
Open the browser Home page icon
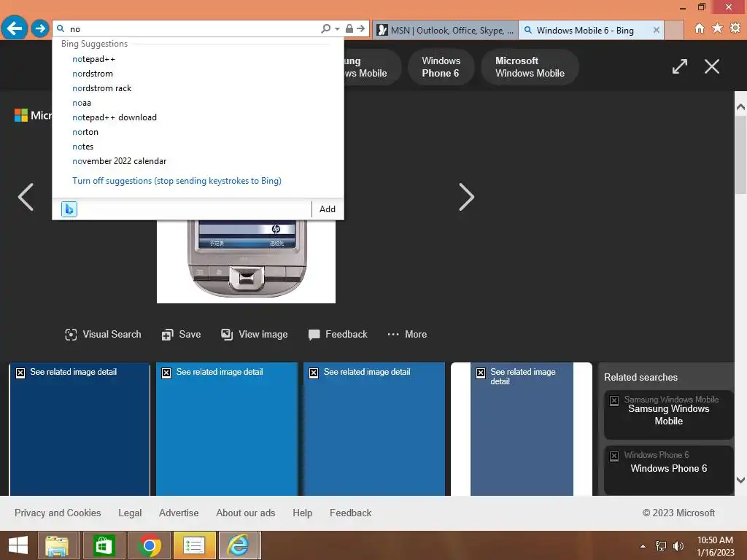[699, 28]
